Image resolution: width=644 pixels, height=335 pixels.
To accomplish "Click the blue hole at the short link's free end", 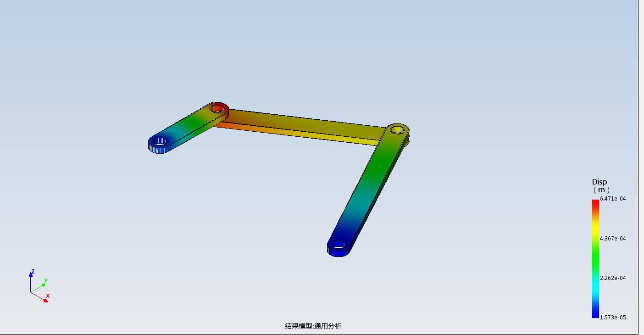I will pos(159,141).
